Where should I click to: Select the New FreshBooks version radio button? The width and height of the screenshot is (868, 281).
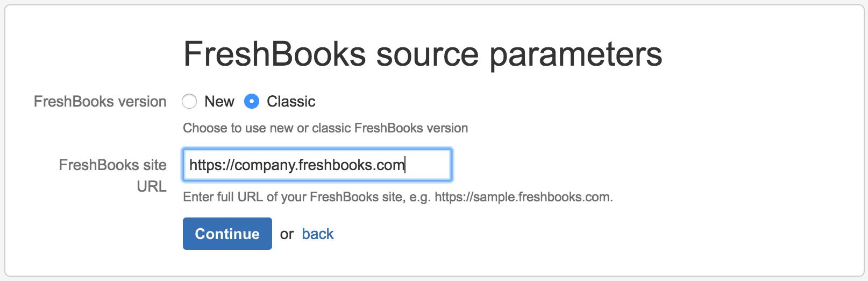pos(189,101)
